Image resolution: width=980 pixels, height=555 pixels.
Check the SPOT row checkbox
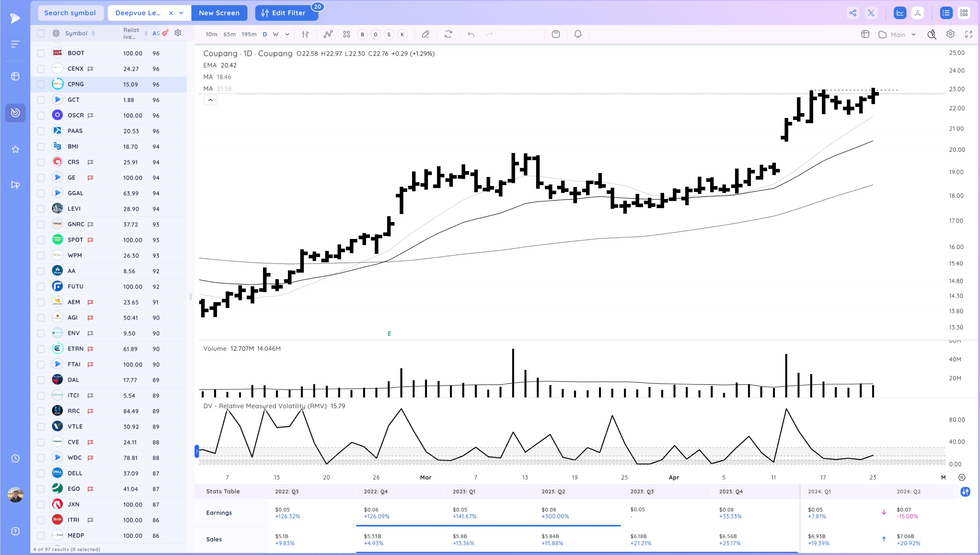[x=41, y=240]
